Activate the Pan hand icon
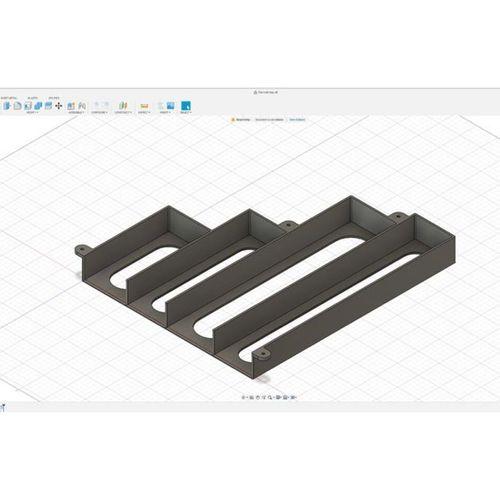500x500 pixels. click(258, 397)
